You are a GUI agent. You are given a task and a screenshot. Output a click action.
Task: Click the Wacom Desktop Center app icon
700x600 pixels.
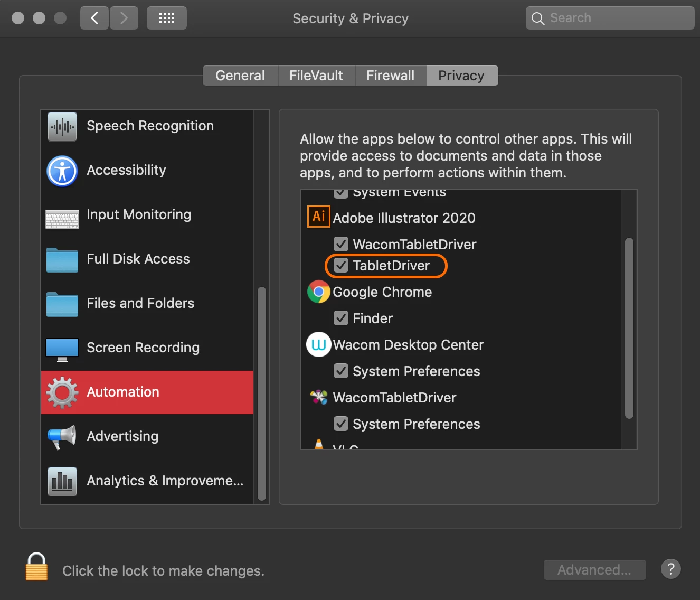[x=319, y=344]
